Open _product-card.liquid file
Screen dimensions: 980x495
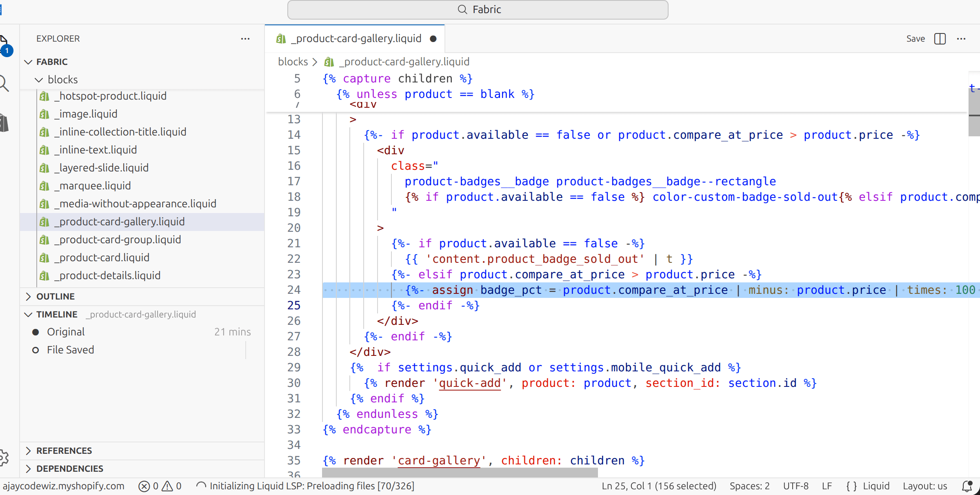click(x=142, y=258)
